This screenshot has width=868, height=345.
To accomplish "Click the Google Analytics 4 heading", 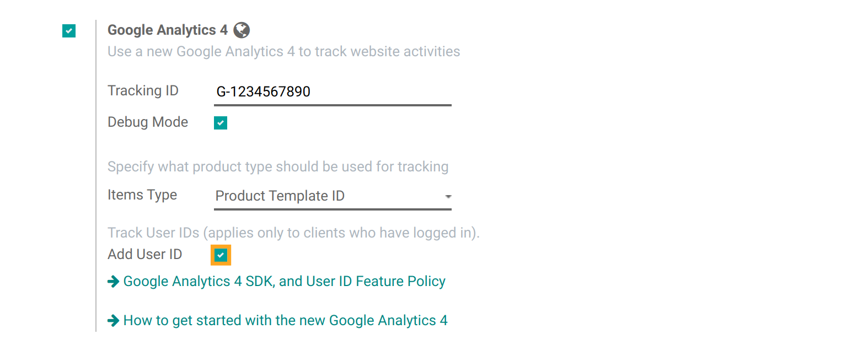I will 168,30.
